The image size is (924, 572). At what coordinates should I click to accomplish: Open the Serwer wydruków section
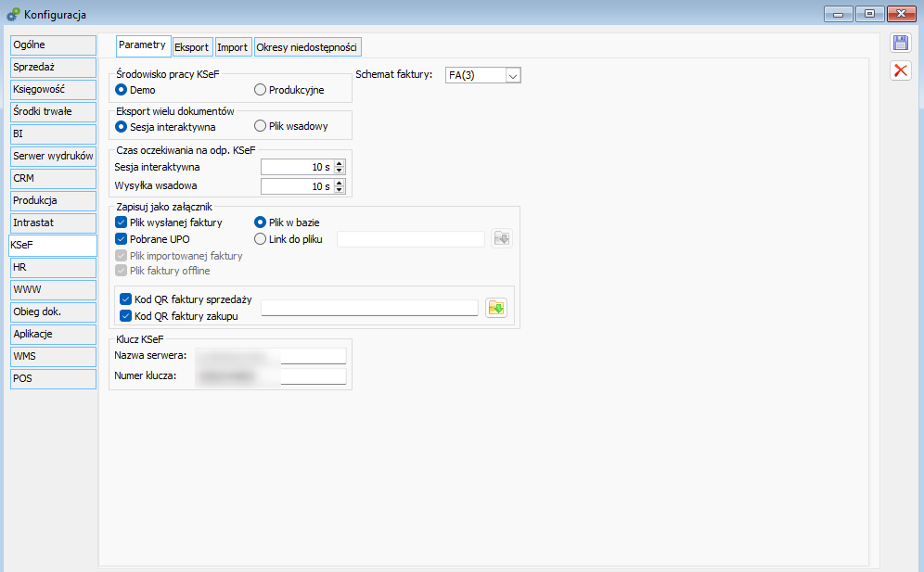point(53,156)
